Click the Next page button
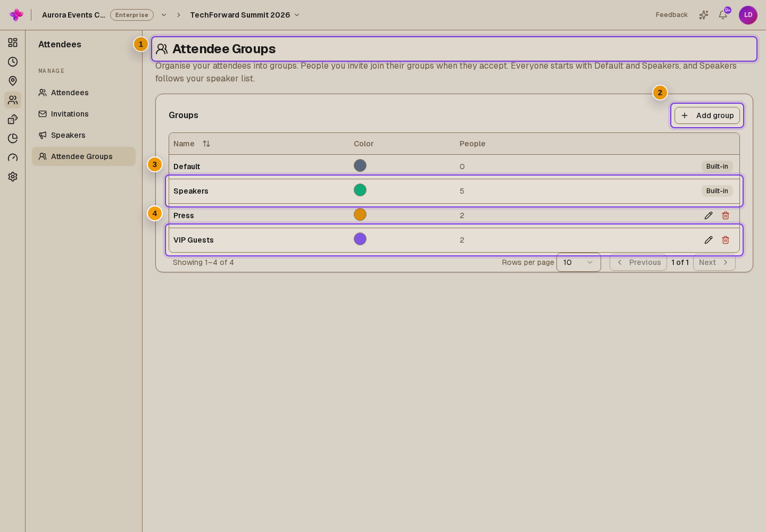Screen dimensions: 766x532 [714, 262]
